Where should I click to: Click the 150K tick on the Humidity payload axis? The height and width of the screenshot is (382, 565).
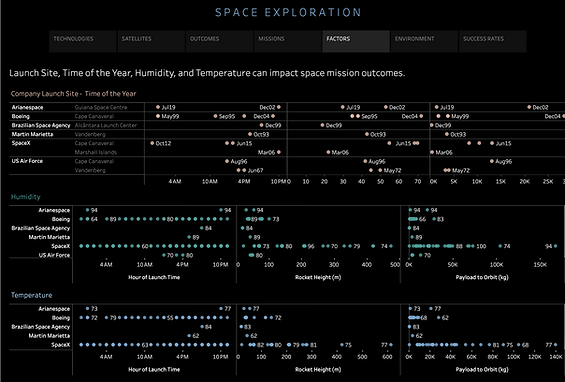(x=540, y=265)
